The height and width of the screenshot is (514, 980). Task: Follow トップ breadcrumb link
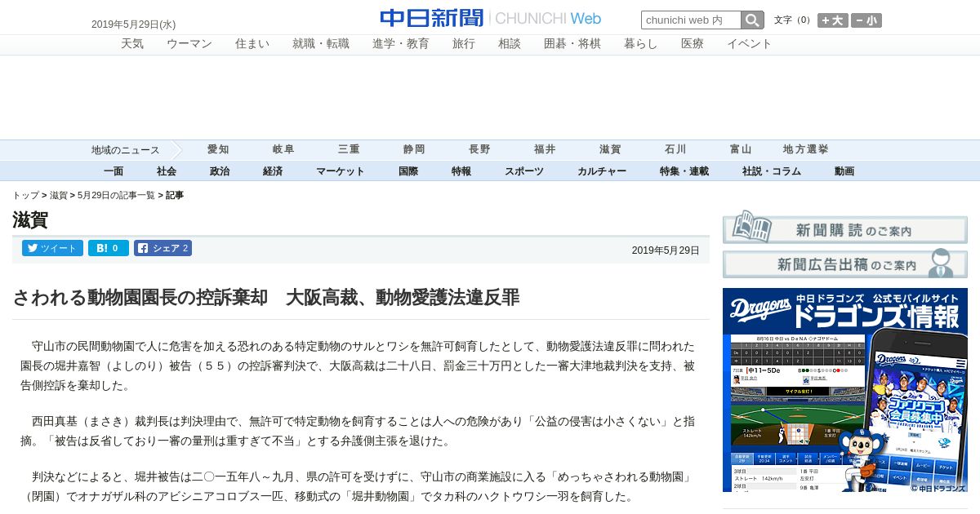point(25,196)
